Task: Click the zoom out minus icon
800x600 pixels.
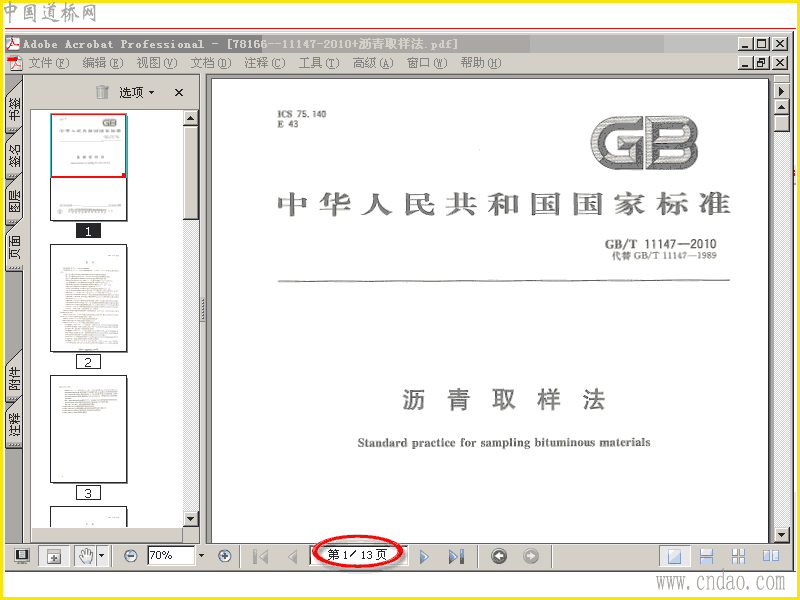Action: (131, 556)
